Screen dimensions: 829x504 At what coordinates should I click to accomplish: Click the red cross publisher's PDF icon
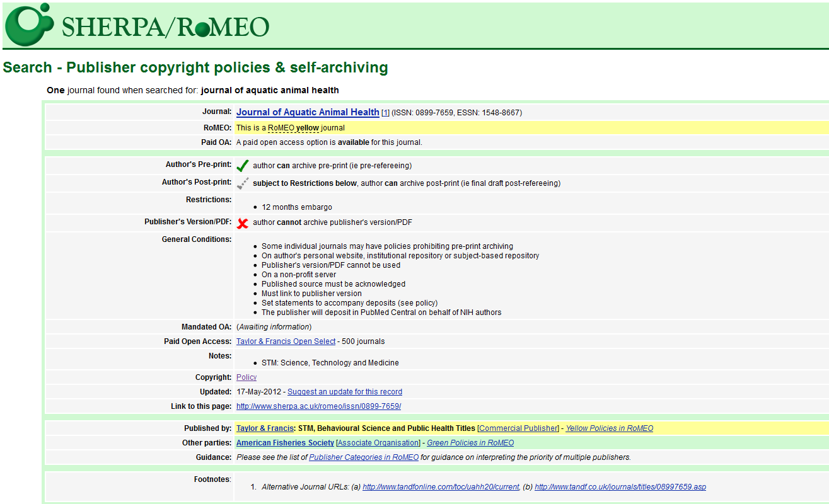(243, 223)
